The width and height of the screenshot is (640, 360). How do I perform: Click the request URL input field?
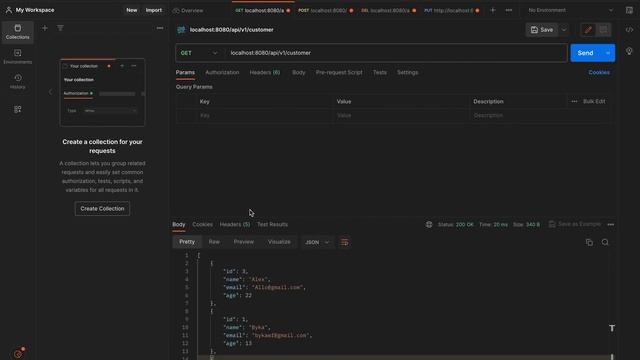tap(396, 53)
